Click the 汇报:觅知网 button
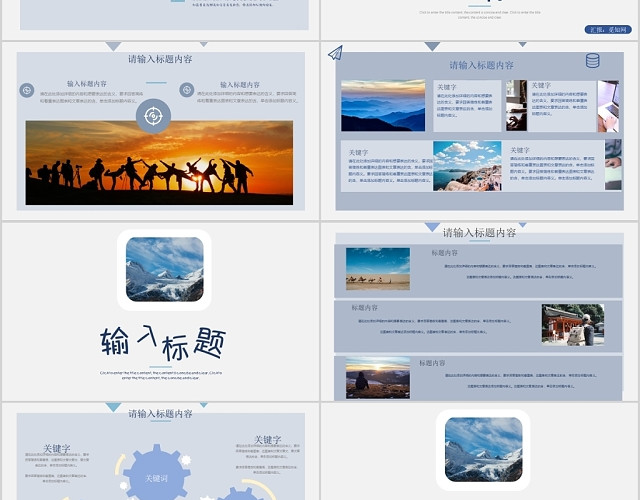The width and height of the screenshot is (640, 500). click(x=608, y=29)
